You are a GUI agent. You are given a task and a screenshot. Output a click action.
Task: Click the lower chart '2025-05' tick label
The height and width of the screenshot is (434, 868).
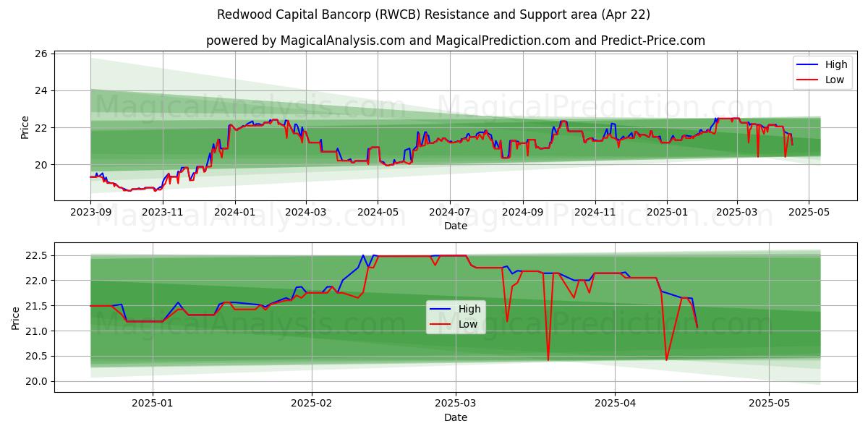770,404
